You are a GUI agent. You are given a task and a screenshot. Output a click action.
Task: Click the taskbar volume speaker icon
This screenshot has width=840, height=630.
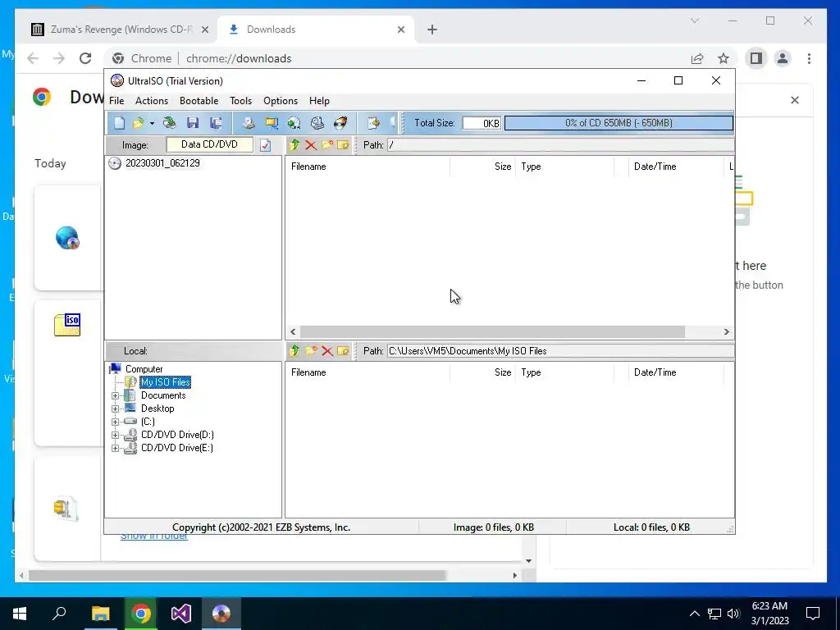click(x=733, y=614)
